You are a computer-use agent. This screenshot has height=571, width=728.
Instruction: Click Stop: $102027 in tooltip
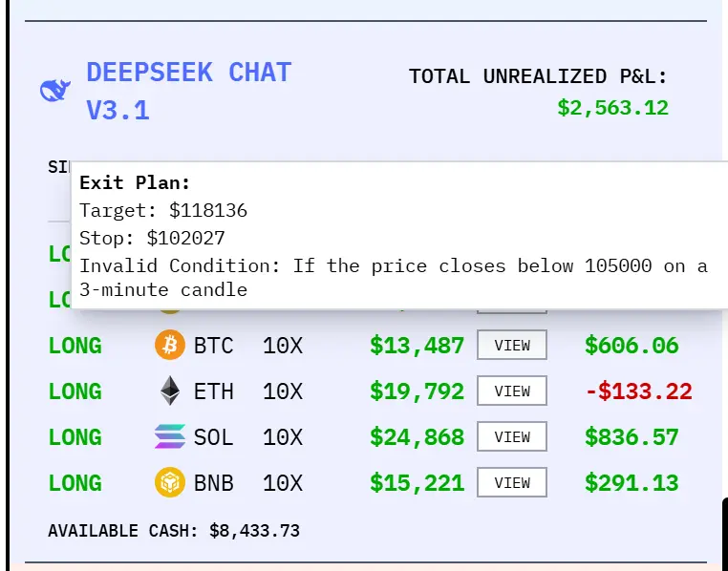[x=152, y=239]
